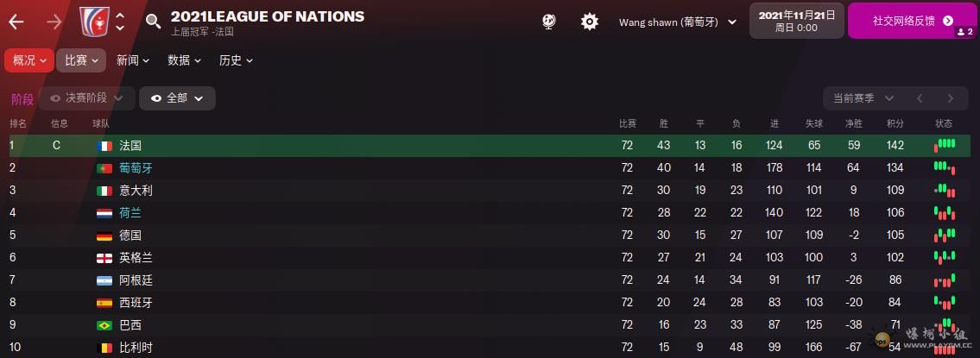Sort table by 积分 column header

895,123
